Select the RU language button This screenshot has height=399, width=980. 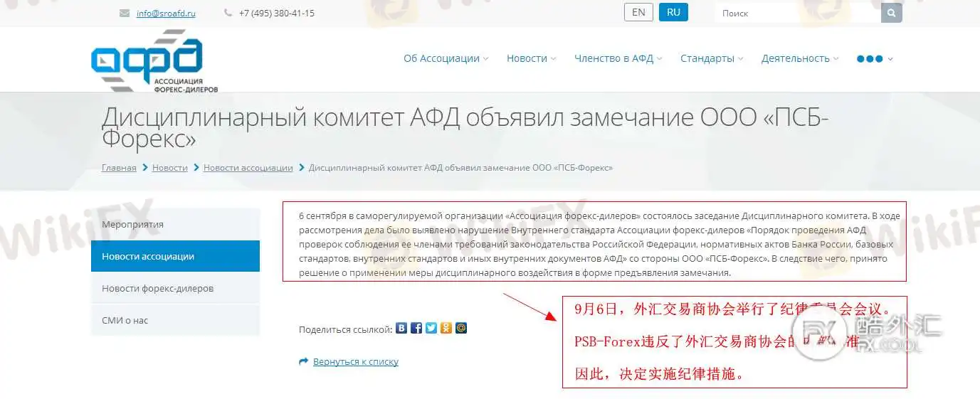pyautogui.click(x=673, y=12)
